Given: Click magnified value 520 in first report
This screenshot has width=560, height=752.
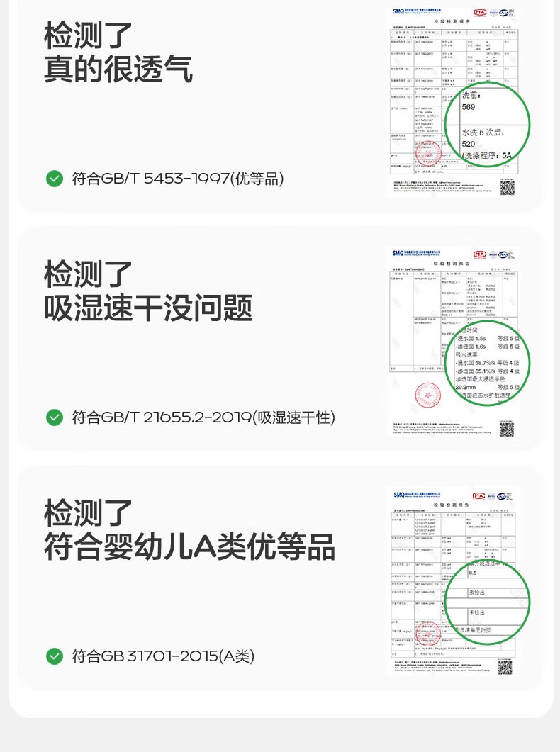Looking at the screenshot, I should pos(469,144).
